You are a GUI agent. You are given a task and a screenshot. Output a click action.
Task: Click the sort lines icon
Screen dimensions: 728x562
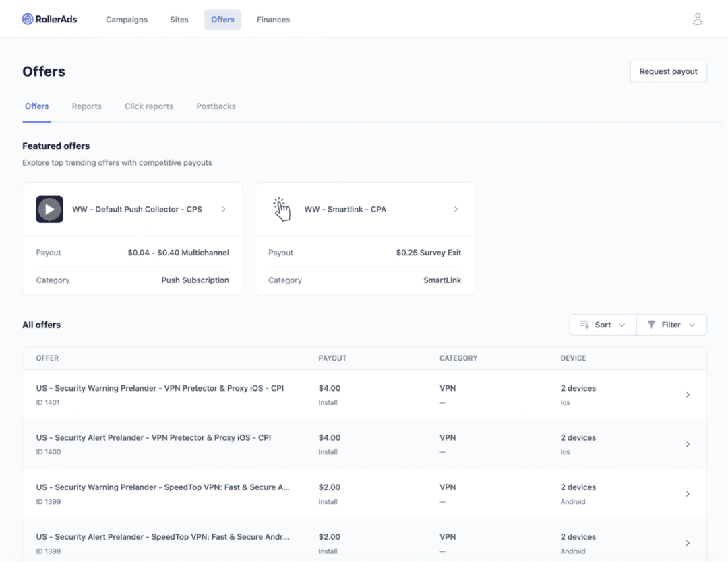[584, 324]
